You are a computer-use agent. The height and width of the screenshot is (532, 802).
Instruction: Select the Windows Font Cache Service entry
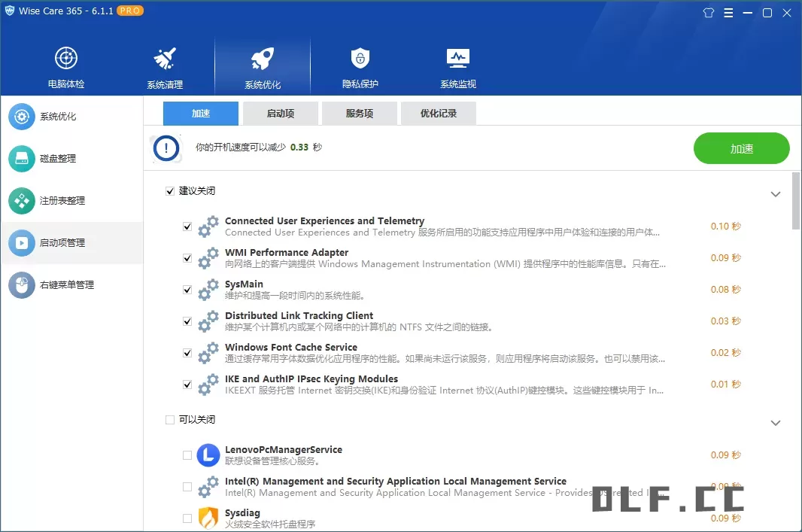pos(291,348)
